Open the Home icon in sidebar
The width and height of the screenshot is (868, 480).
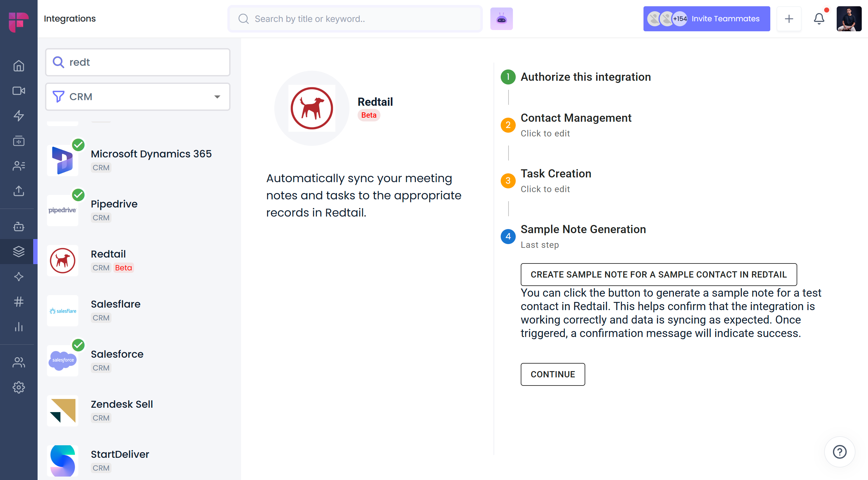18,66
